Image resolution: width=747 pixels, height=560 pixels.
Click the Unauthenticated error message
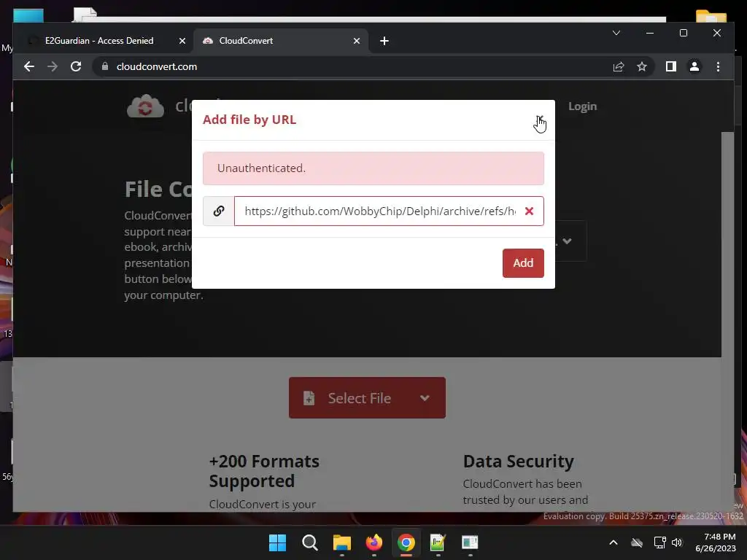[x=373, y=168]
